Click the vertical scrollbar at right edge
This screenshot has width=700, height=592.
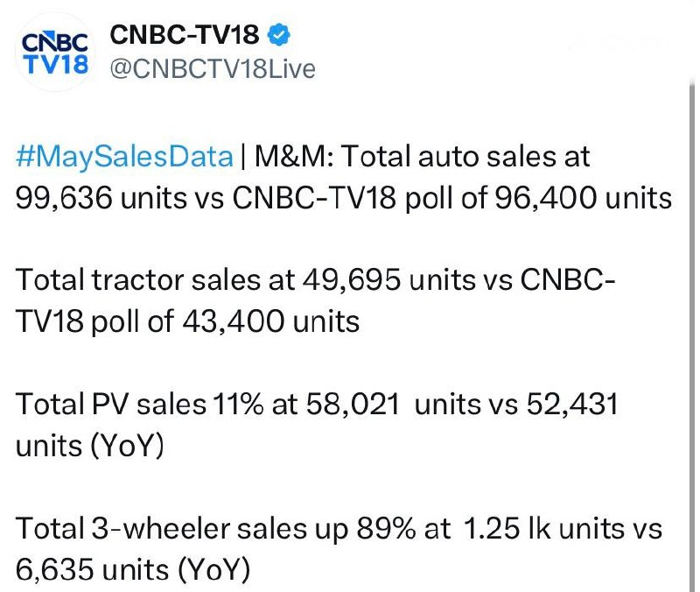(692, 335)
